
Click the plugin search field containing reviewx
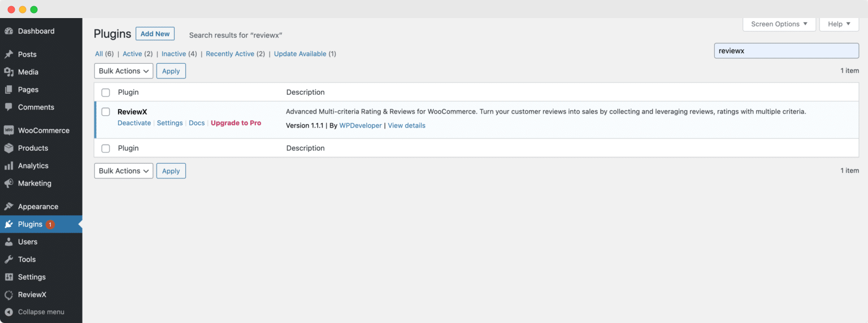[786, 50]
